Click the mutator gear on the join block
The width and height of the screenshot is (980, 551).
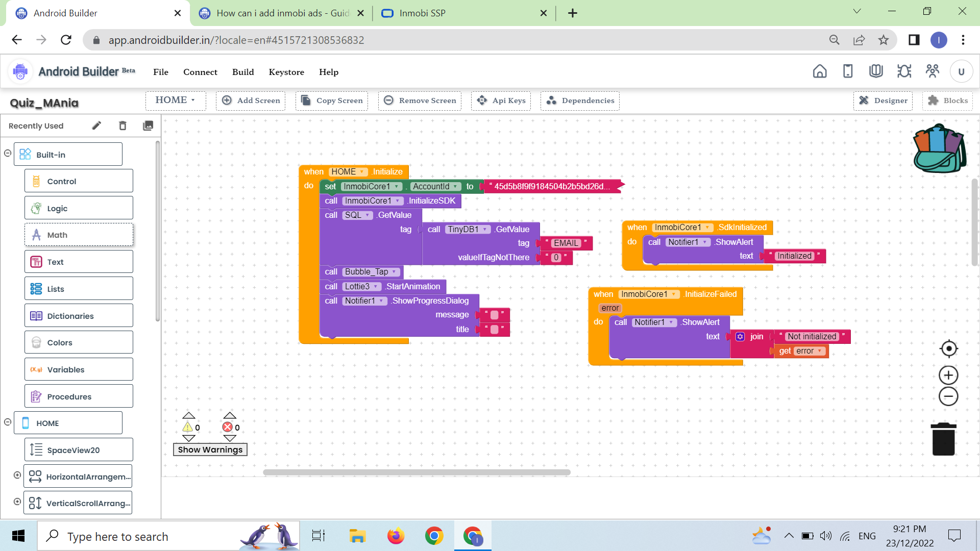tap(740, 337)
